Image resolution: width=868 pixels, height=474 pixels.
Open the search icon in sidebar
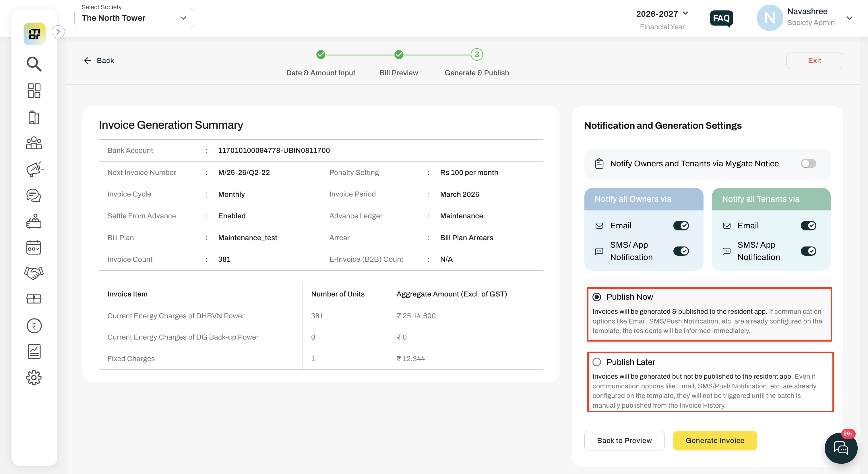coord(34,64)
